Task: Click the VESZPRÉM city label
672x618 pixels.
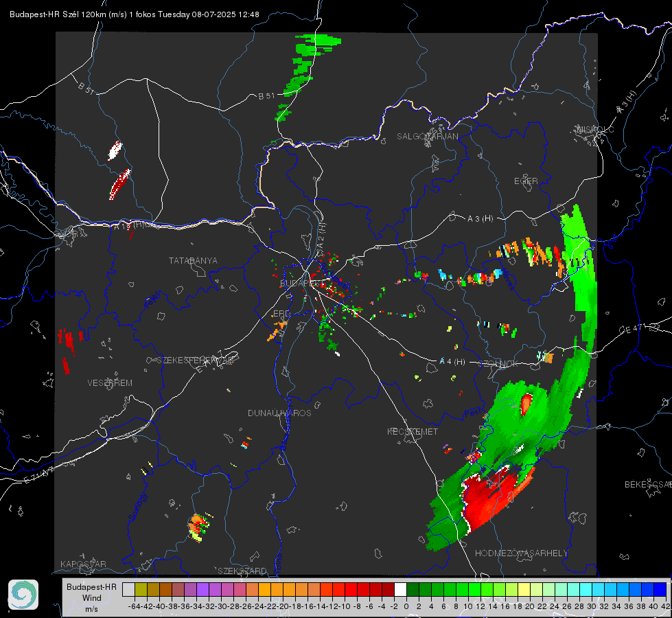Action: tap(110, 383)
